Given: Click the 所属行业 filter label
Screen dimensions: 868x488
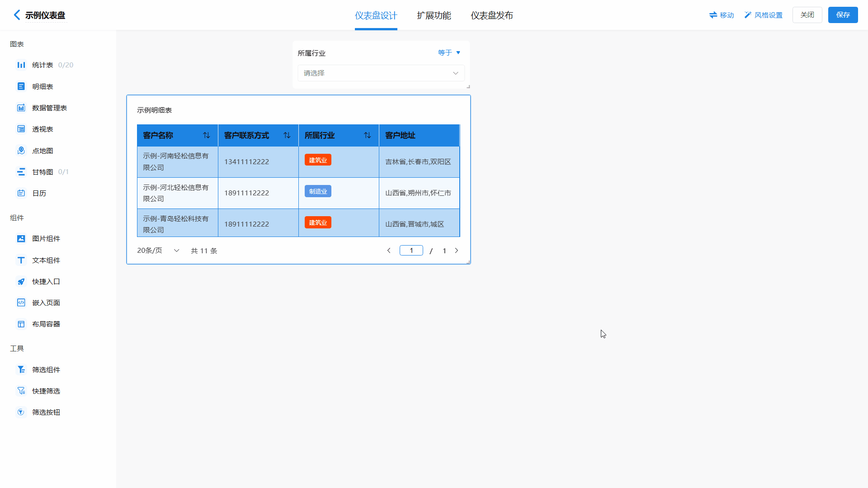Looking at the screenshot, I should pos(312,53).
